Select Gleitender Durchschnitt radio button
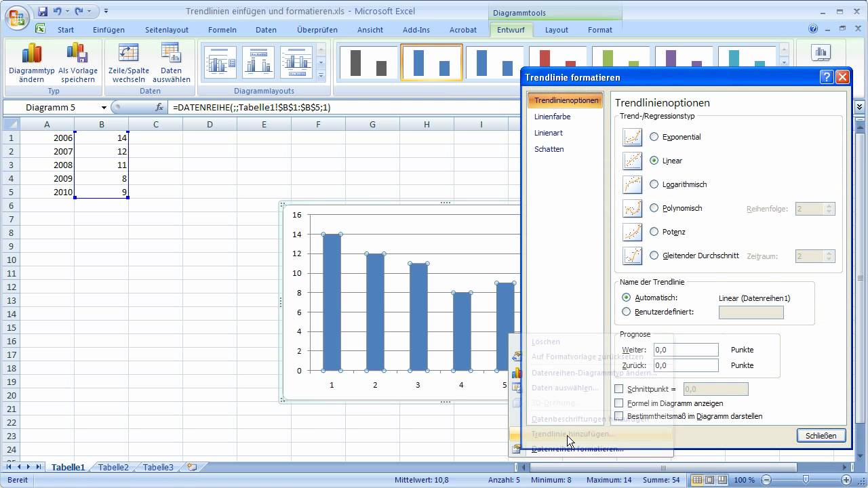 (654, 256)
